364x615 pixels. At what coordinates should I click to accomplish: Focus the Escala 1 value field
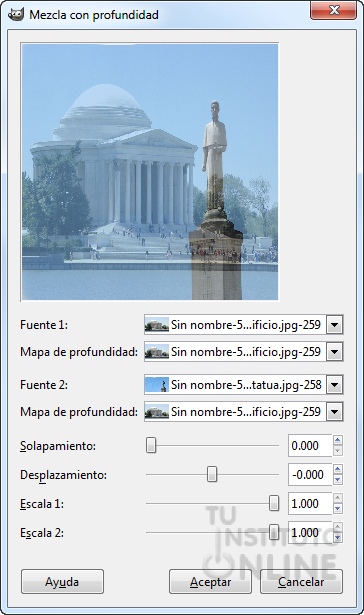[x=310, y=504]
